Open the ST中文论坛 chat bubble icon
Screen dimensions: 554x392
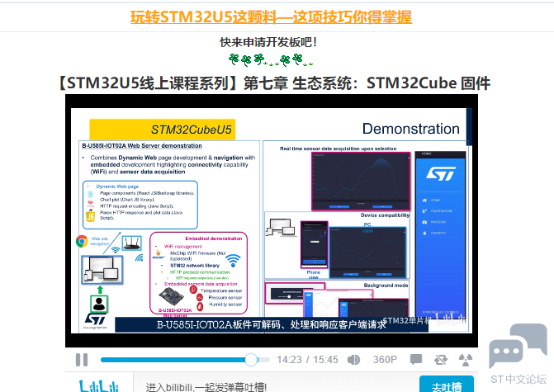tap(518, 346)
